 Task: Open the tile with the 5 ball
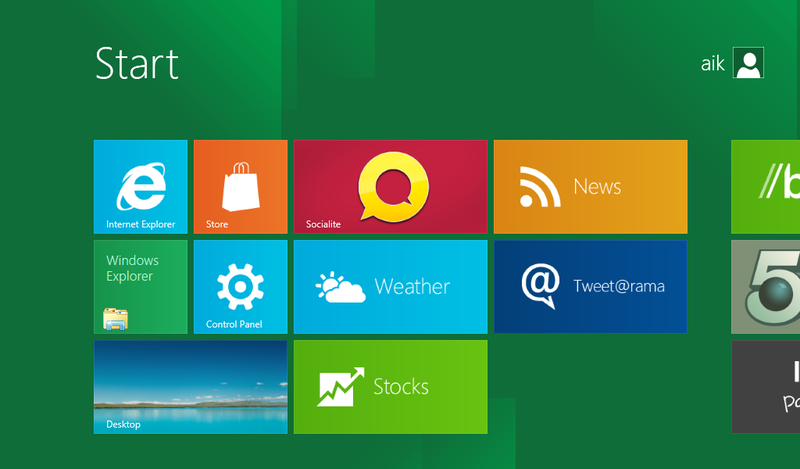click(x=765, y=287)
